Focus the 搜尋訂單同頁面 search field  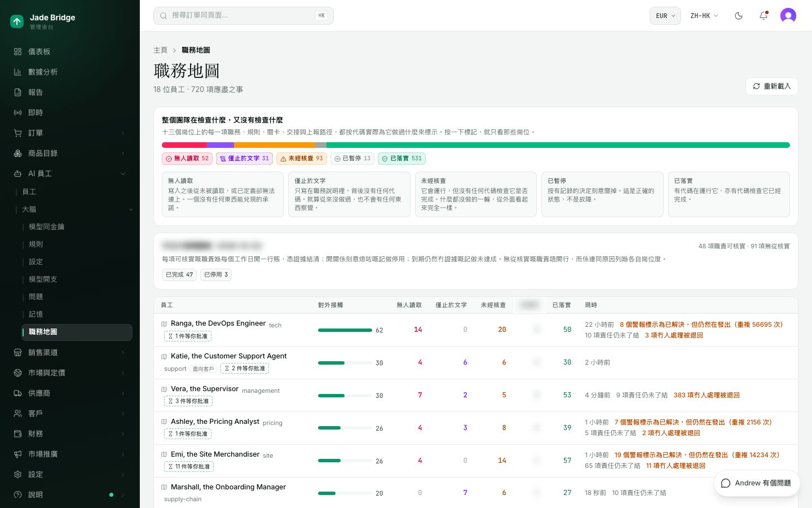coord(244,16)
